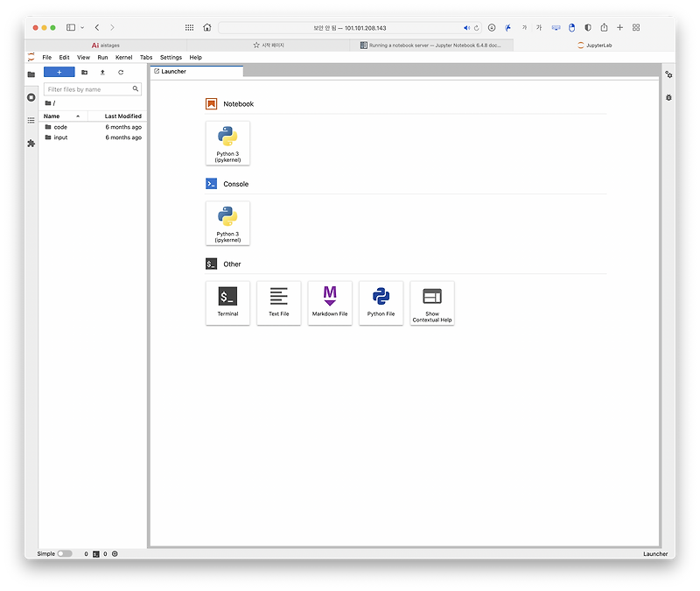Switch to the Launcher tab
Screen dimensions: 700x591
pyautogui.click(x=172, y=71)
